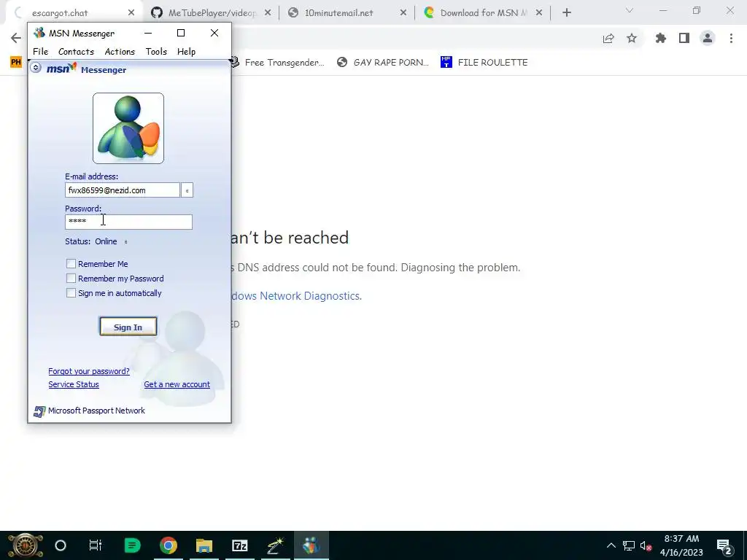The image size is (747, 560).
Task: Click the E-mail address input field
Action: coord(123,190)
